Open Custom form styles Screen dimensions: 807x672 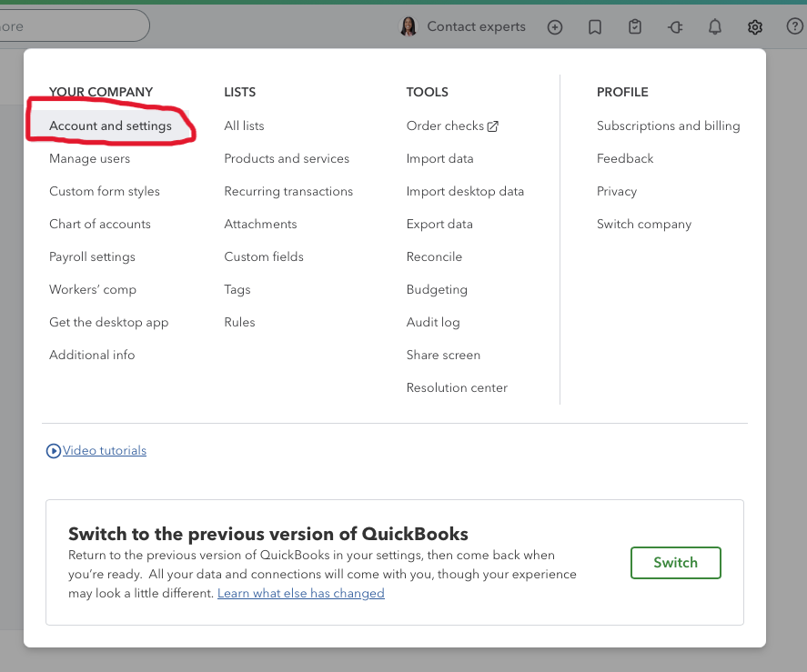(105, 191)
